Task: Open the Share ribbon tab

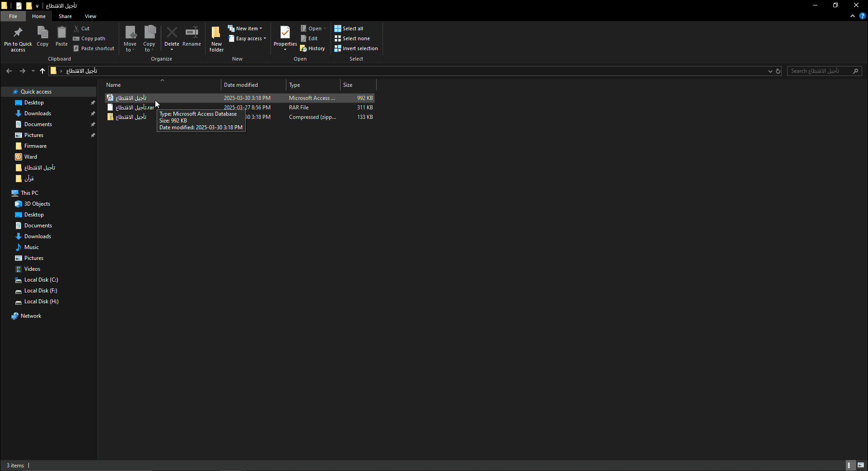Action: tap(65, 16)
